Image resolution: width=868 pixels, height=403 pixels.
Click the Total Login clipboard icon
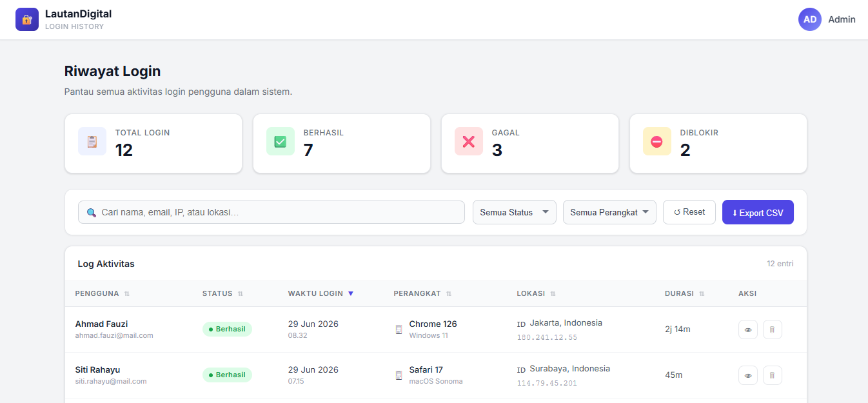coord(92,141)
